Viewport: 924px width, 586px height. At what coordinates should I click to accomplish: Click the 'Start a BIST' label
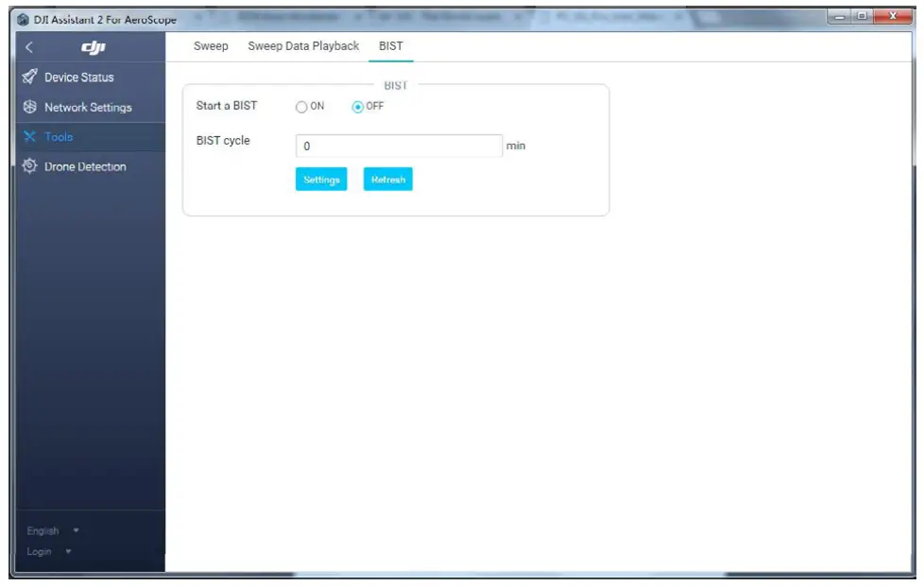pyautogui.click(x=227, y=106)
